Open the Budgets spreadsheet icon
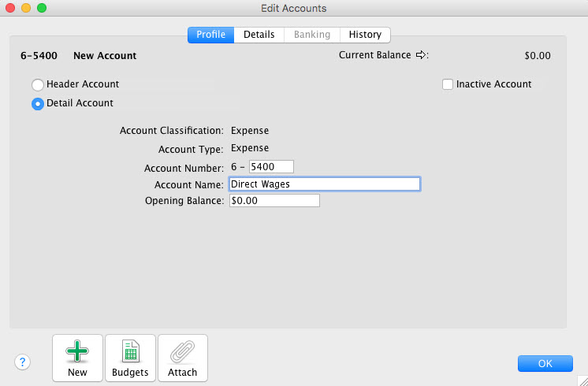This screenshot has width=588, height=386. coord(130,352)
